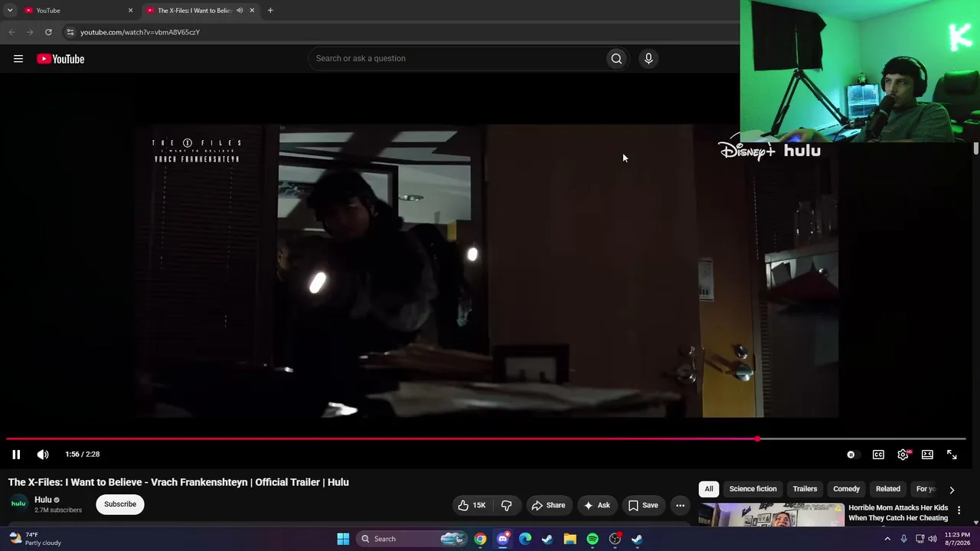
Task: View site information icon in address bar
Action: pyautogui.click(x=70, y=32)
